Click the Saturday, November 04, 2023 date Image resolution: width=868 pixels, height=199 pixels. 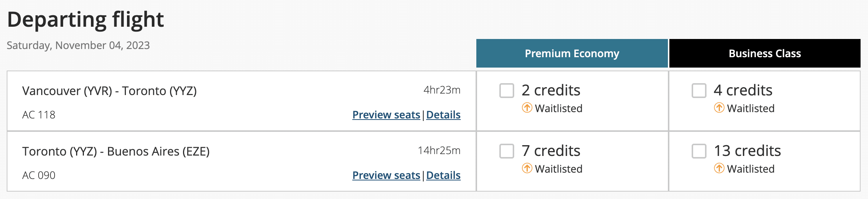(x=78, y=45)
